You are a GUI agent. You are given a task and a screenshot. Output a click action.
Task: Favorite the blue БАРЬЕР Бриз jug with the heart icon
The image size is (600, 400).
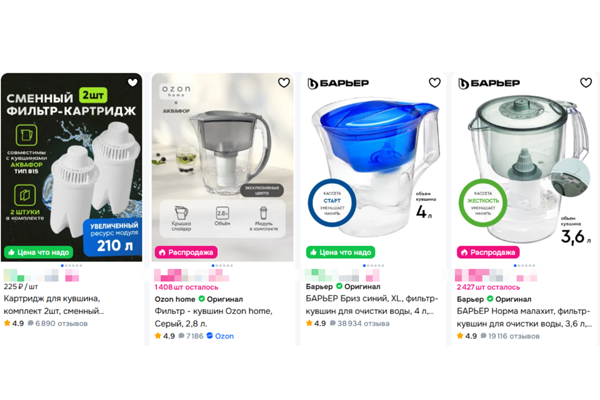434,82
